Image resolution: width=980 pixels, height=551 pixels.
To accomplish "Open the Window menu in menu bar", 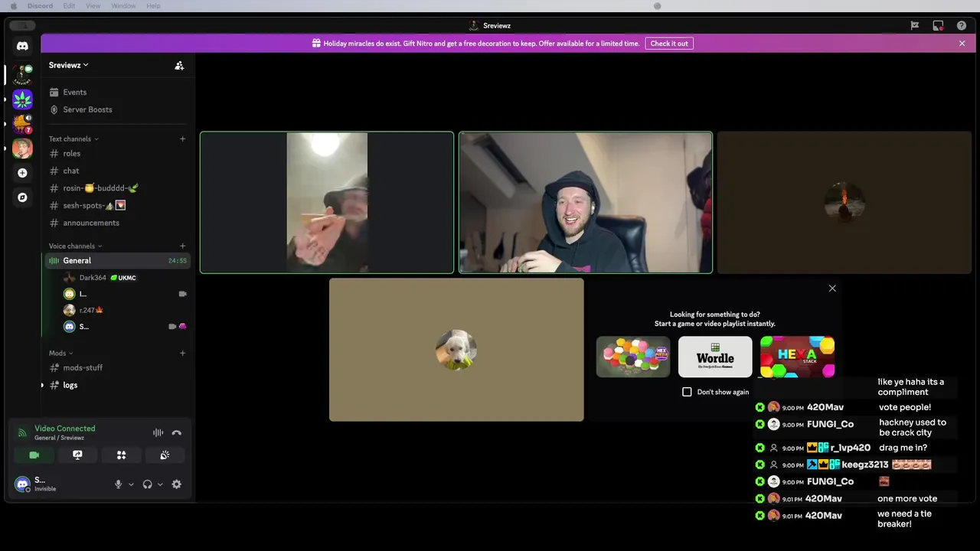I will coord(123,5).
